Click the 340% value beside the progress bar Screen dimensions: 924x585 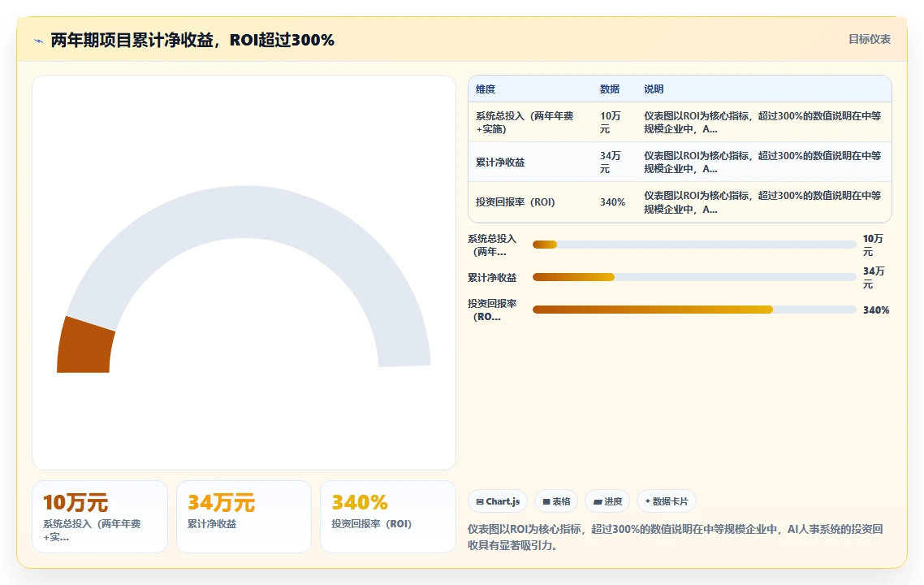pos(876,310)
